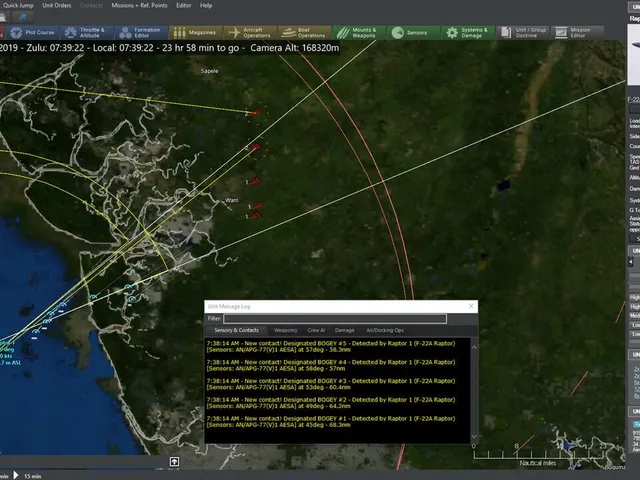Close the Unit Message Log window
The width and height of the screenshot is (640, 480).
pyautogui.click(x=471, y=306)
